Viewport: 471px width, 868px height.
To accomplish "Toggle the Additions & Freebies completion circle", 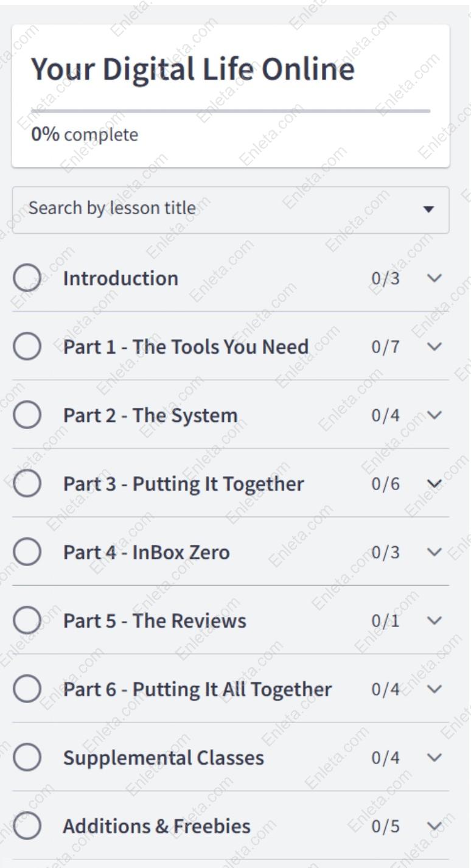I will click(x=27, y=826).
